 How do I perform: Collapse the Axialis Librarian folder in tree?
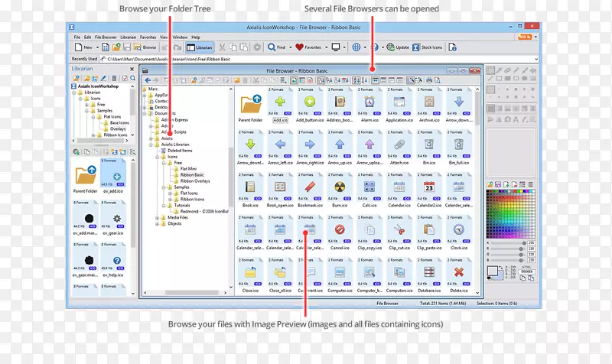tap(151, 145)
